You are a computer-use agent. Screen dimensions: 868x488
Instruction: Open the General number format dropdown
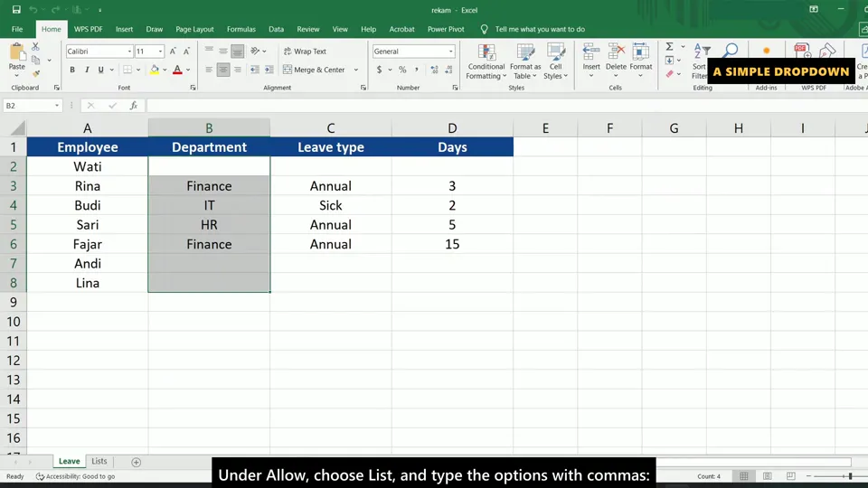tap(451, 52)
